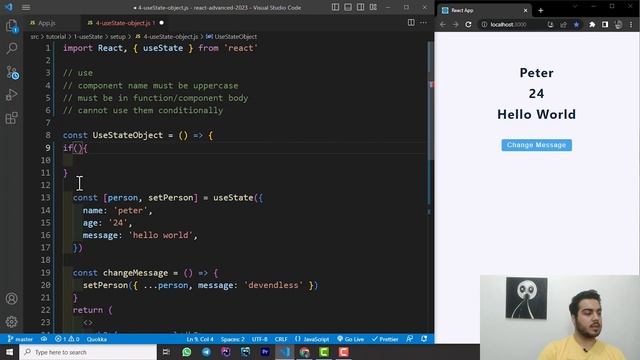Expand the 1-useState breadcrumb
640x360 pixels.
[88, 37]
